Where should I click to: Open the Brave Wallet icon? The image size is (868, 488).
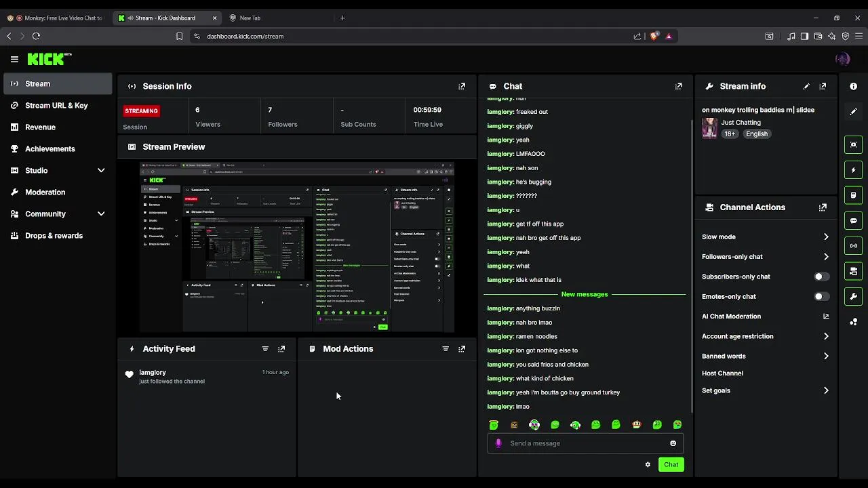[x=818, y=36]
